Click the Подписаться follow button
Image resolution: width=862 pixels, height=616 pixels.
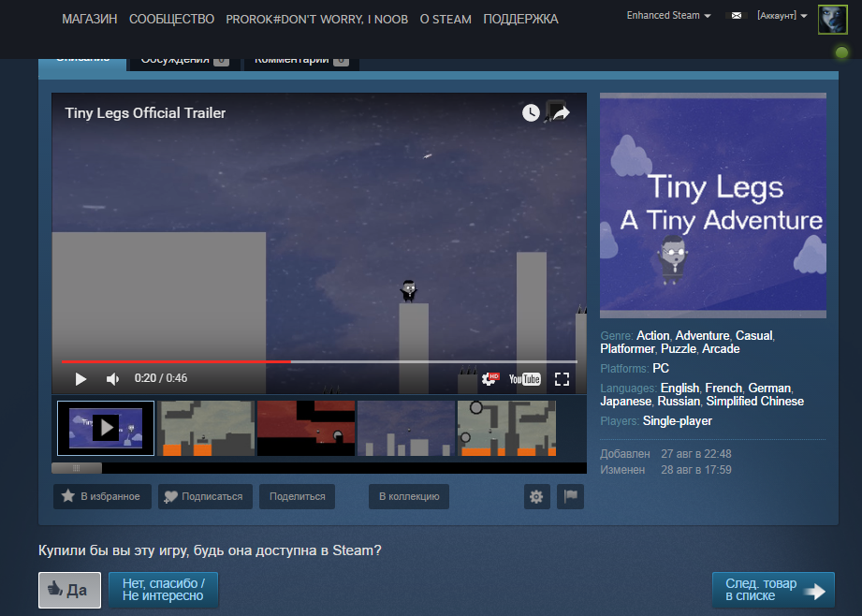[205, 496]
